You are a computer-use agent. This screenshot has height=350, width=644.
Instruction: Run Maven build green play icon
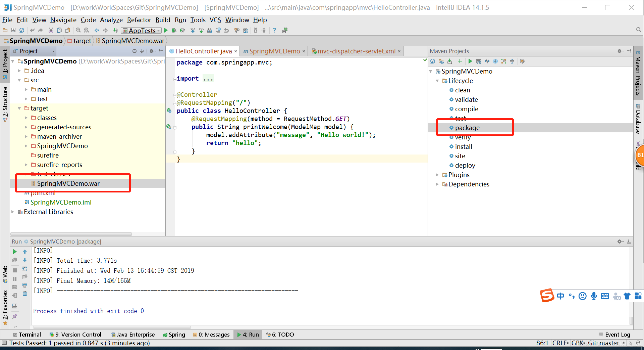click(x=470, y=61)
